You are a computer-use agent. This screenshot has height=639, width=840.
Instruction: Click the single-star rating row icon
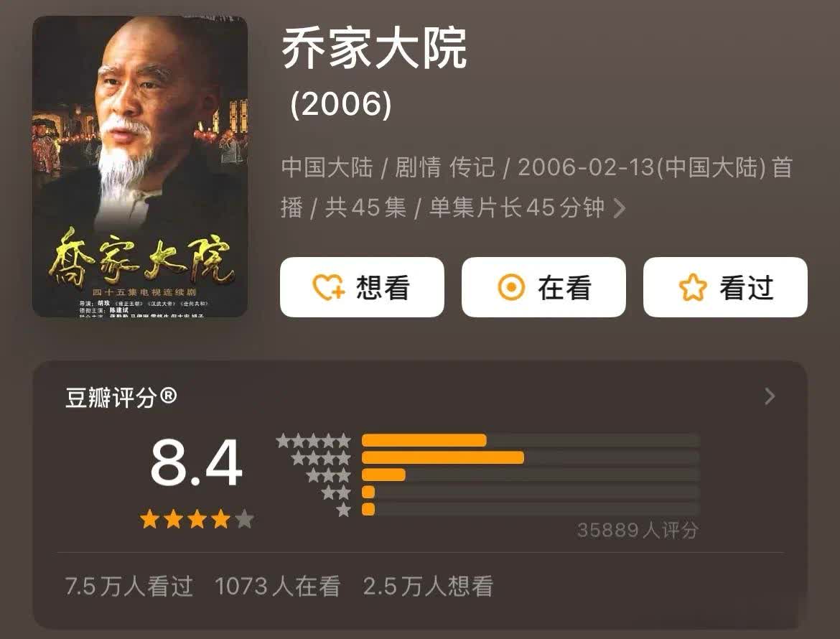pyautogui.click(x=343, y=509)
